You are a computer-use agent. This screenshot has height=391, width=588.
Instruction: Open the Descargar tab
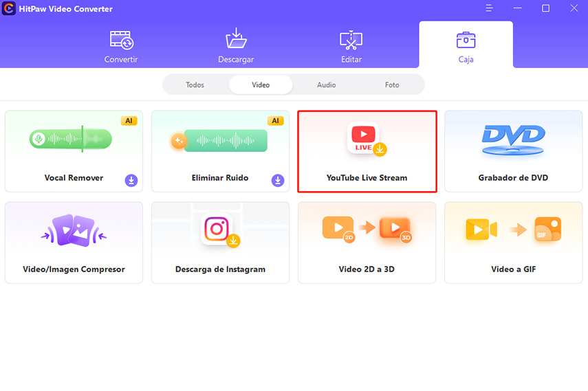coord(236,47)
